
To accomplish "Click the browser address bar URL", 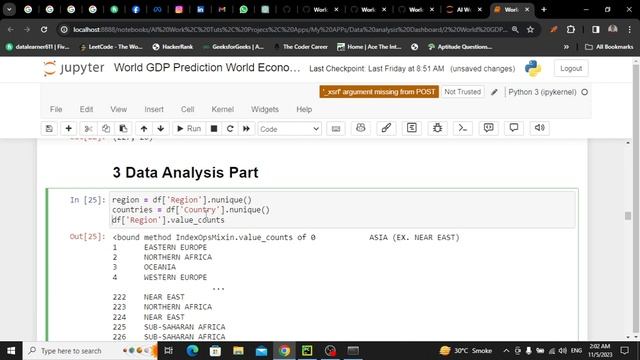I will 290,29.
